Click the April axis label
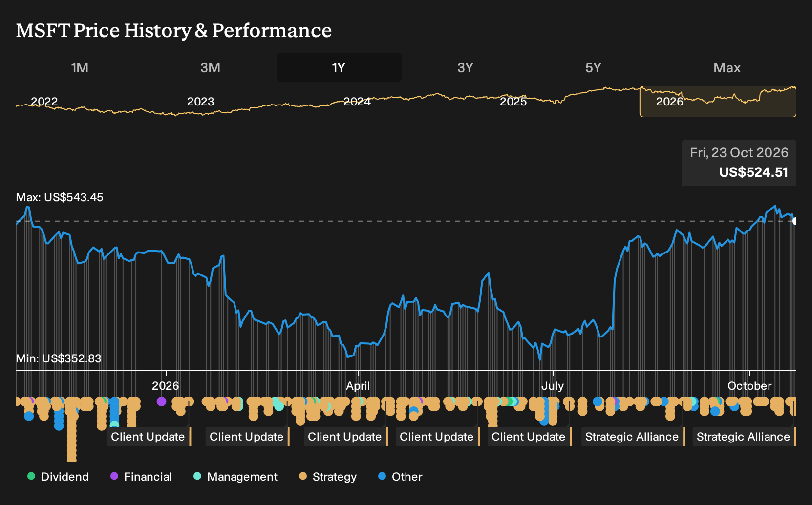This screenshot has width=812, height=505. (358, 386)
